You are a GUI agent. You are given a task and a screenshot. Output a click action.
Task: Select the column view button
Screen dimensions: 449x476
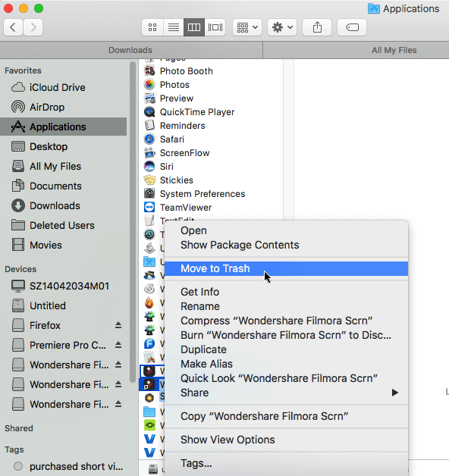click(x=194, y=27)
